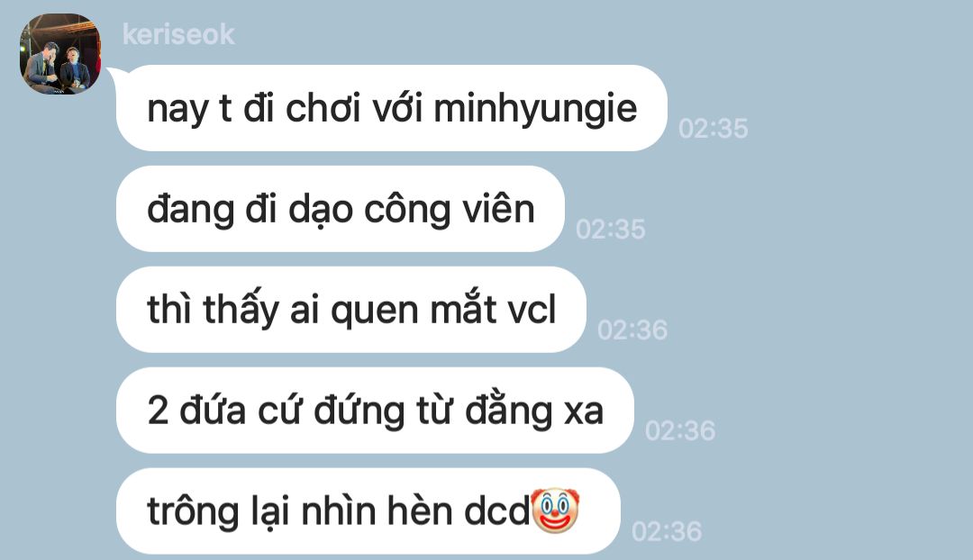The image size is (973, 560).
Task: Click the number '2' starting the fourth message
Action: click(158, 411)
